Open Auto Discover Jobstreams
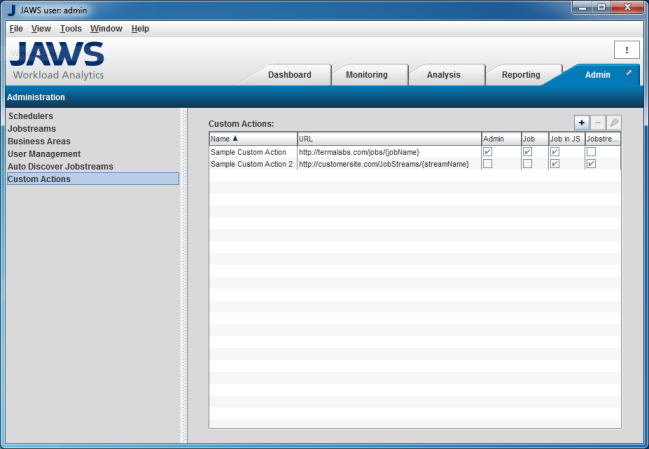Viewport: 649px width, 449px height. coord(60,166)
